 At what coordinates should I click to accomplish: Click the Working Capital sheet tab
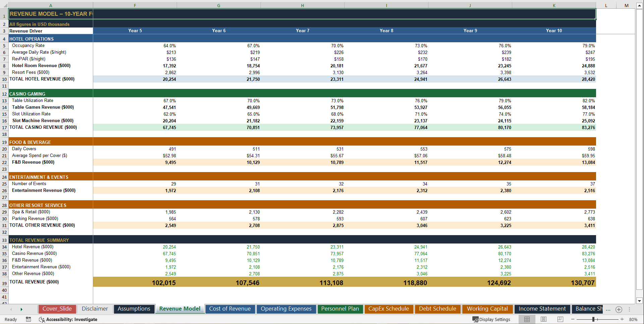pos(487,309)
